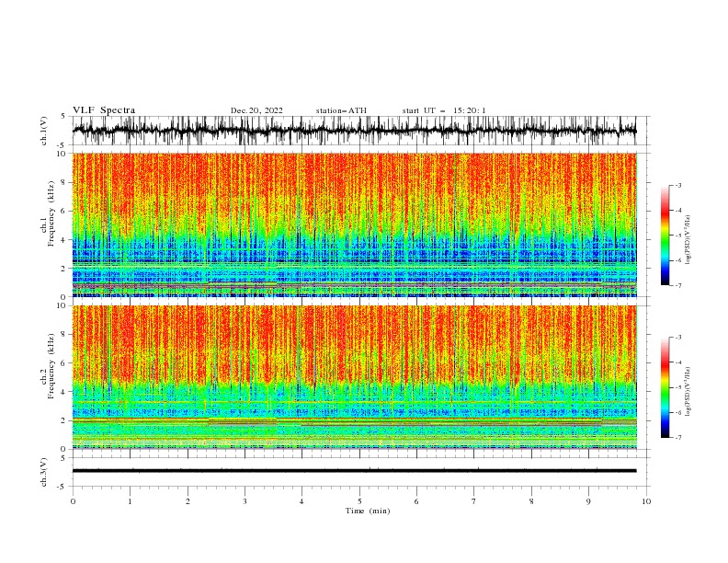This screenshot has width=728, height=563.
Task: Select the "ch.2 Frequency (kHz)" axis label
Action: click(48, 366)
